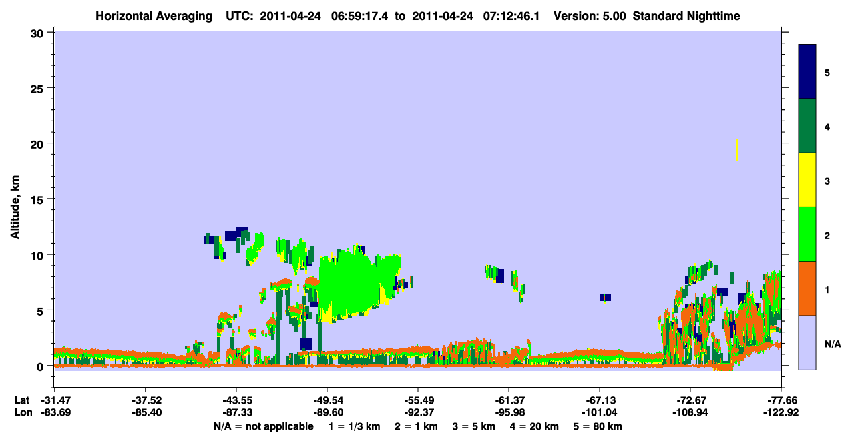Click latitude value -67.13
Image resolution: width=868 pixels, height=445 pixels.
click(600, 400)
